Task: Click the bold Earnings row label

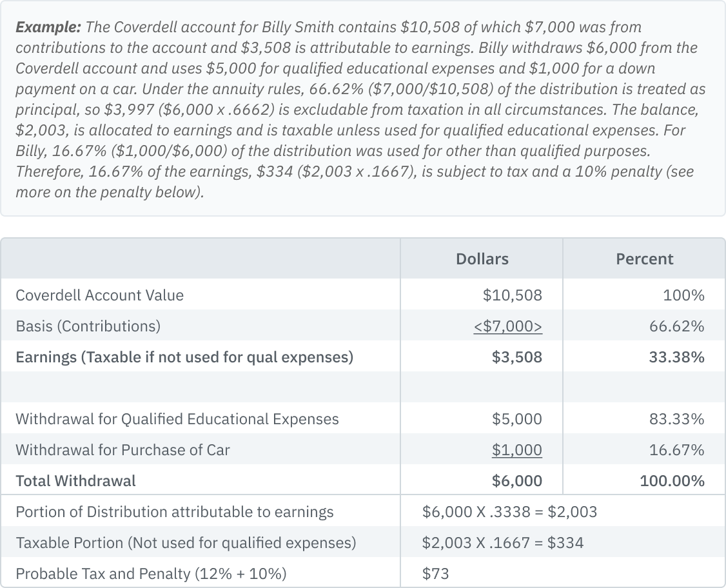Action: point(184,357)
